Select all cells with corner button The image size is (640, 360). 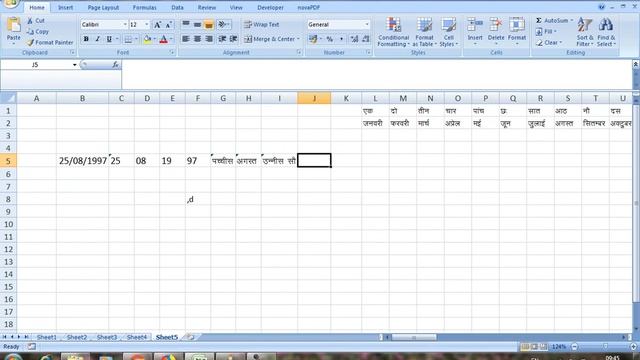coord(8,98)
